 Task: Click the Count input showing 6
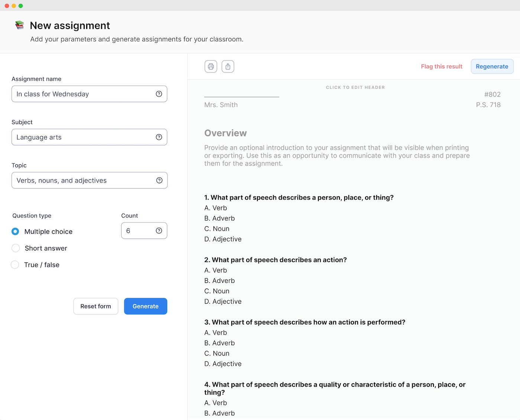click(x=144, y=230)
